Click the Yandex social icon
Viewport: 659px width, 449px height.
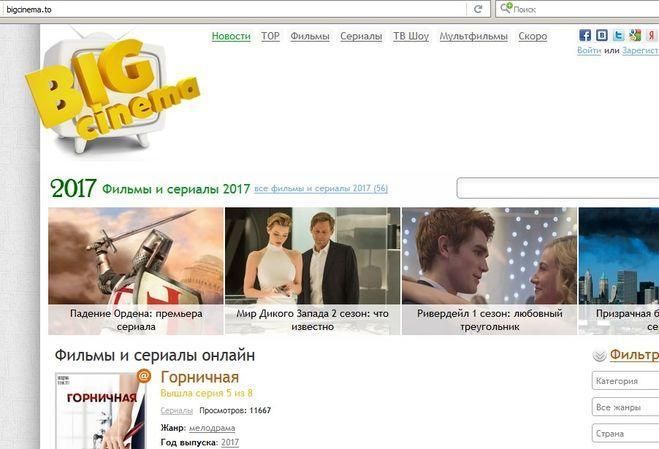tap(651, 35)
